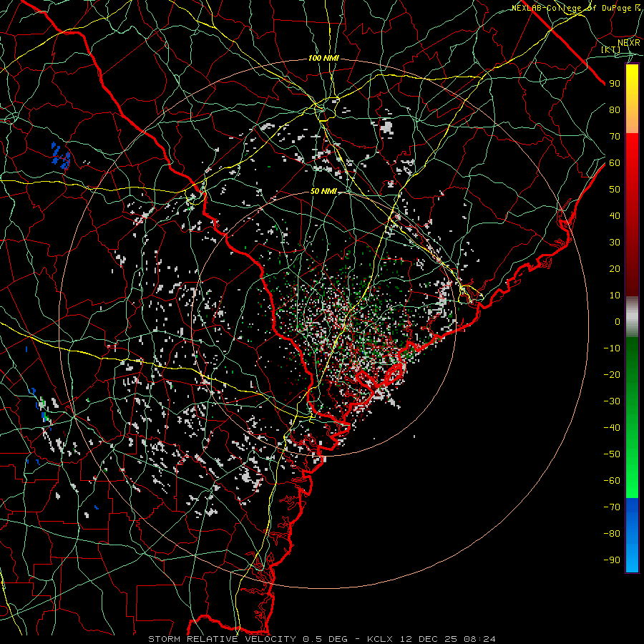The height and width of the screenshot is (644, 644).
Task: Click the -50 value on the velocity scale
Action: click(x=612, y=454)
